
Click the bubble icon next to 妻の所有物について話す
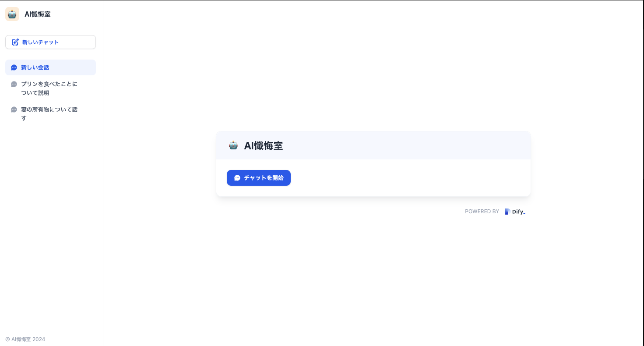click(14, 109)
